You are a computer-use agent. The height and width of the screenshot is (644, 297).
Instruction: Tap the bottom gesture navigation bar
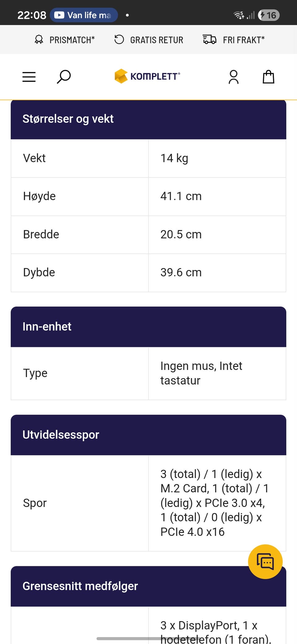coord(148,638)
